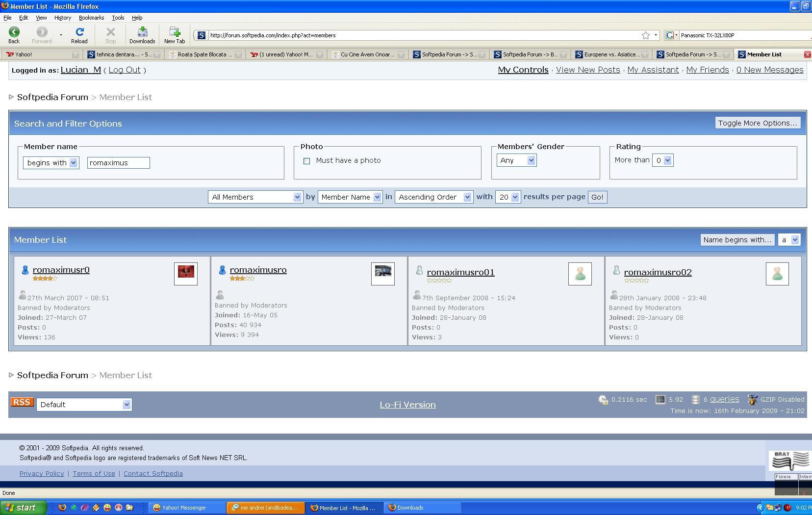Expand the 'begins with' name match dropdown

point(51,163)
